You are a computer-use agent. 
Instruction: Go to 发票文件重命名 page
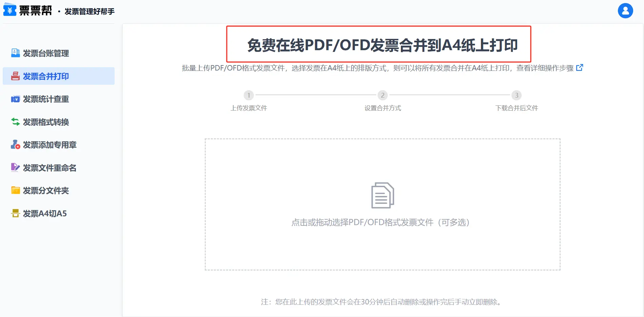[49, 168]
